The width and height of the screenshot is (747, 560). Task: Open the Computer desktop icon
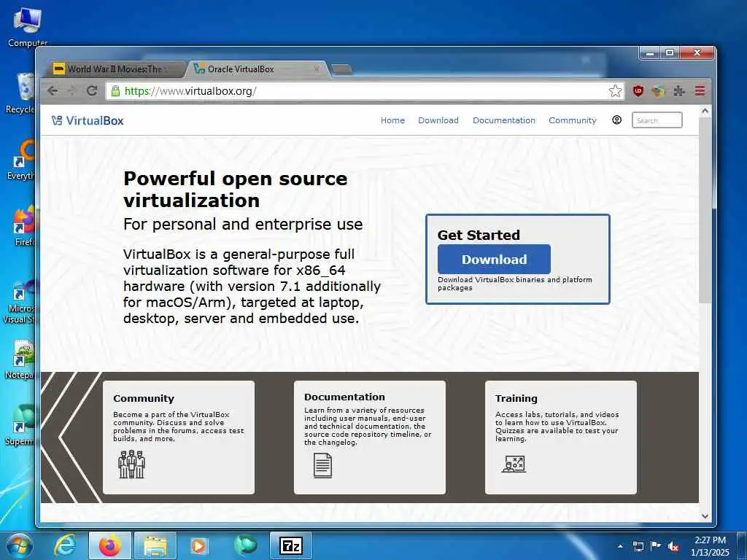pos(27,27)
